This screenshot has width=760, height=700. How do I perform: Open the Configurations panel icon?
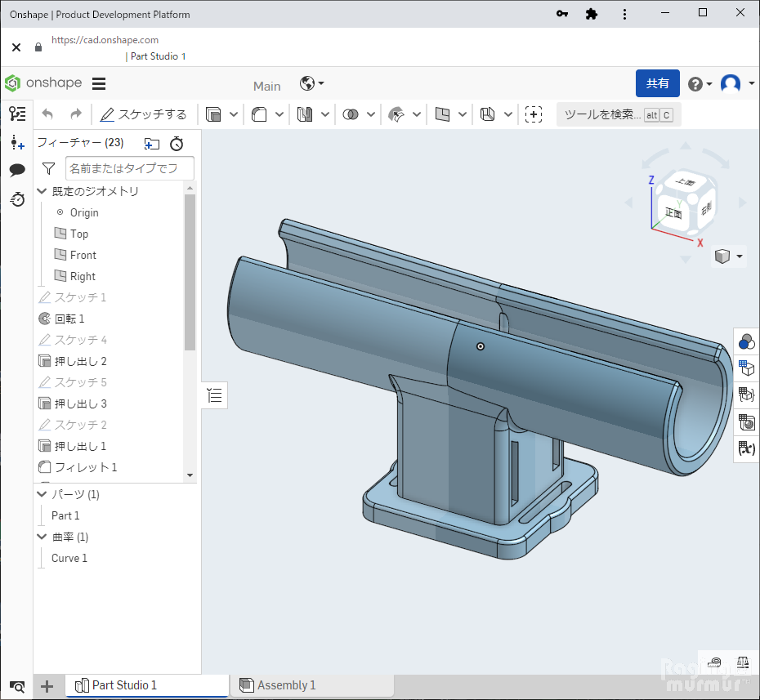click(x=747, y=368)
